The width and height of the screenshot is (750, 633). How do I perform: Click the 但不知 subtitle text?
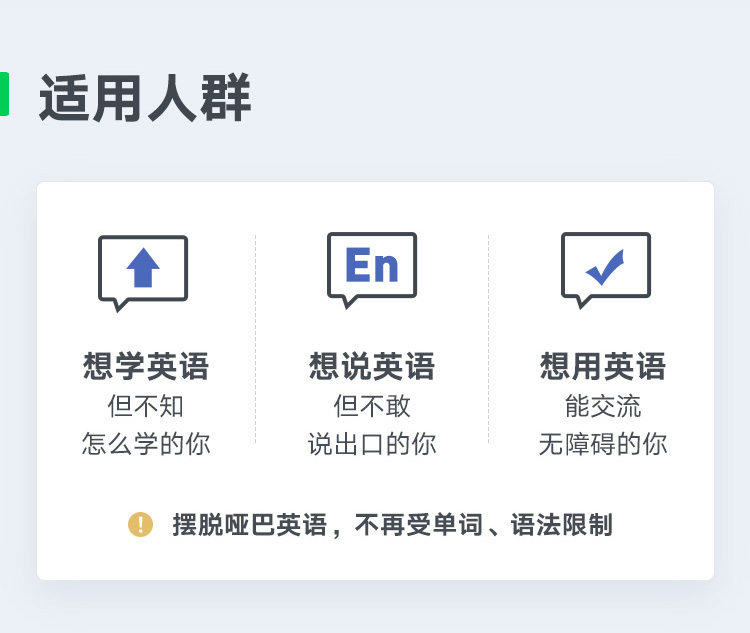coord(146,406)
